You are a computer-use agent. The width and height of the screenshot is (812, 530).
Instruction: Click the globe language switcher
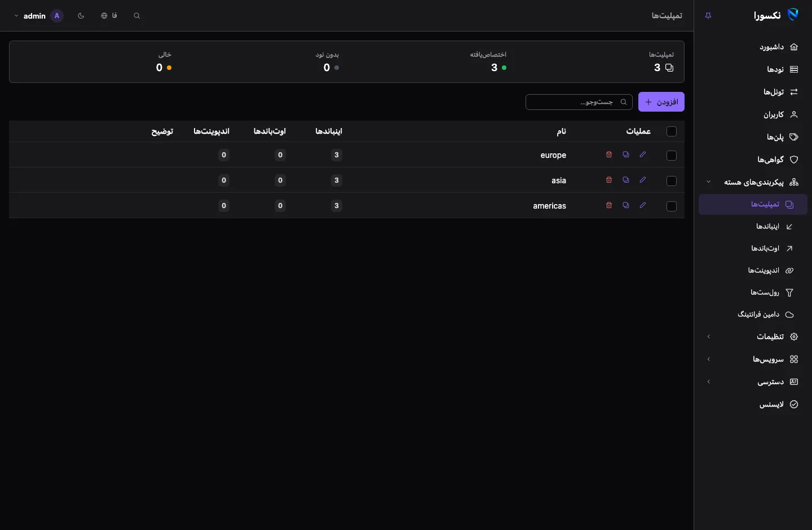tap(109, 16)
